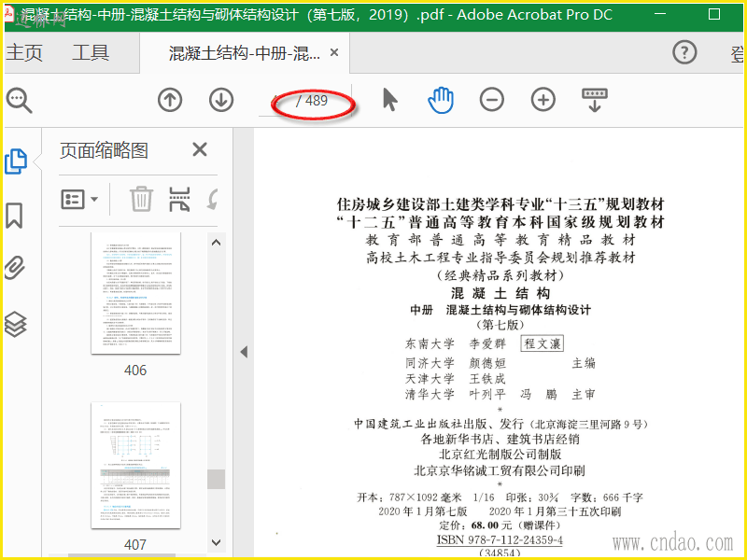
Task: Open the Home (主页) tab
Action: [24, 53]
